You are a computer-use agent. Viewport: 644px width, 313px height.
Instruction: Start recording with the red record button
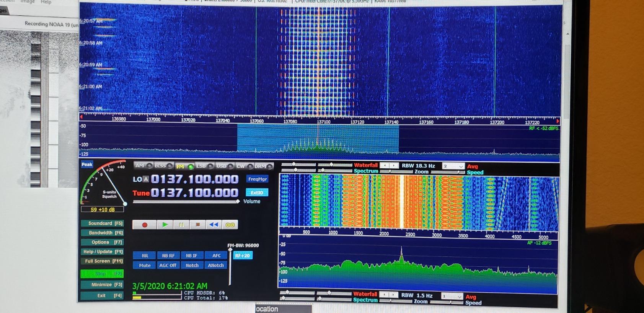144,225
